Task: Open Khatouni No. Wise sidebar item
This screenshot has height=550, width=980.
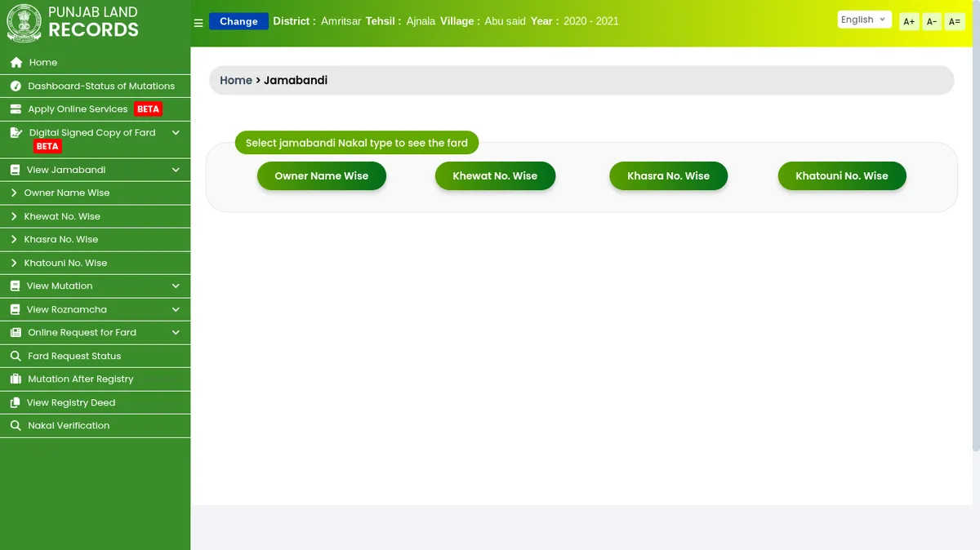Action: click(65, 264)
